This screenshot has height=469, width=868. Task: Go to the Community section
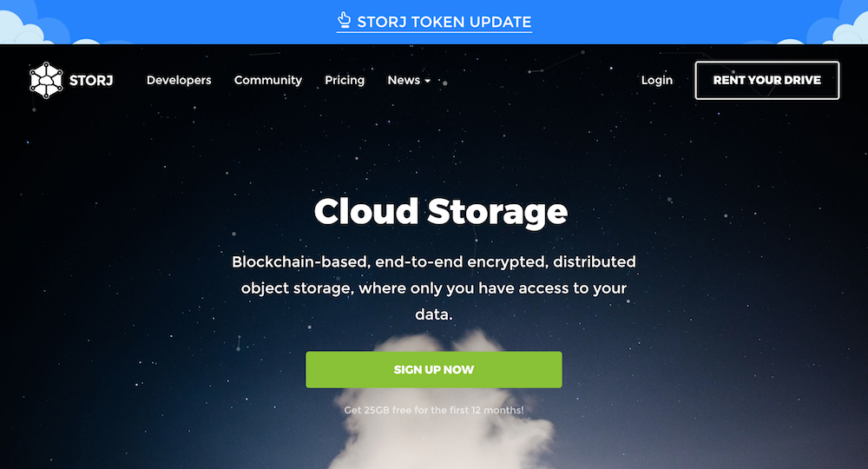click(x=268, y=80)
